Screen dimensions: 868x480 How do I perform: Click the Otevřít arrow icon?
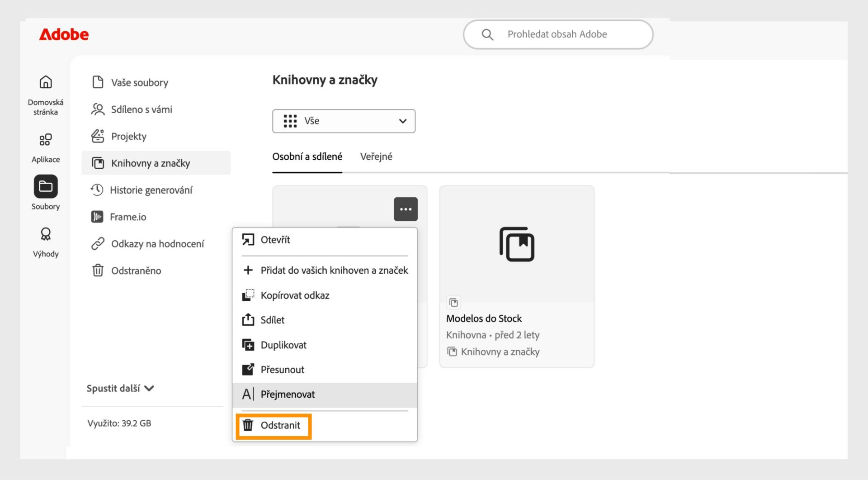tap(248, 240)
